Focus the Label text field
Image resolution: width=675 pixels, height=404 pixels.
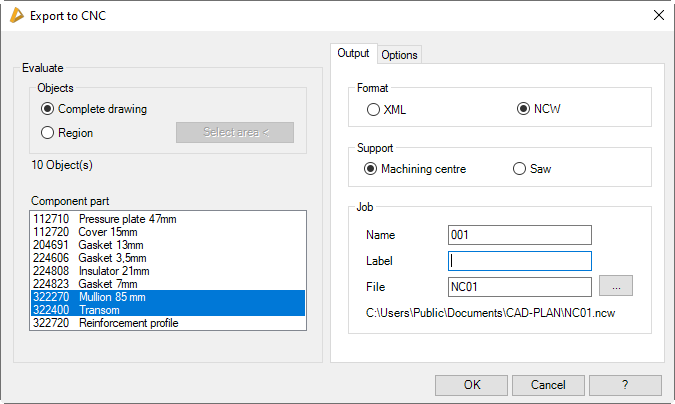tap(520, 261)
